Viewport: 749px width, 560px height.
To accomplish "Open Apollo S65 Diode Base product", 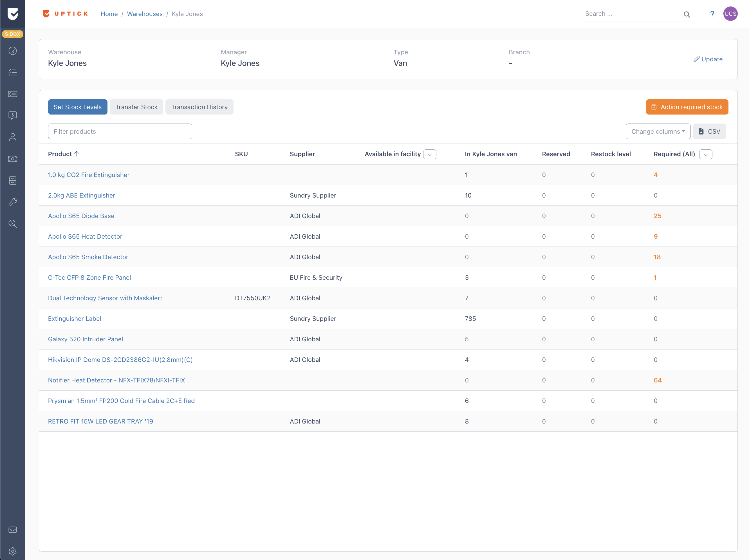I will (81, 216).
